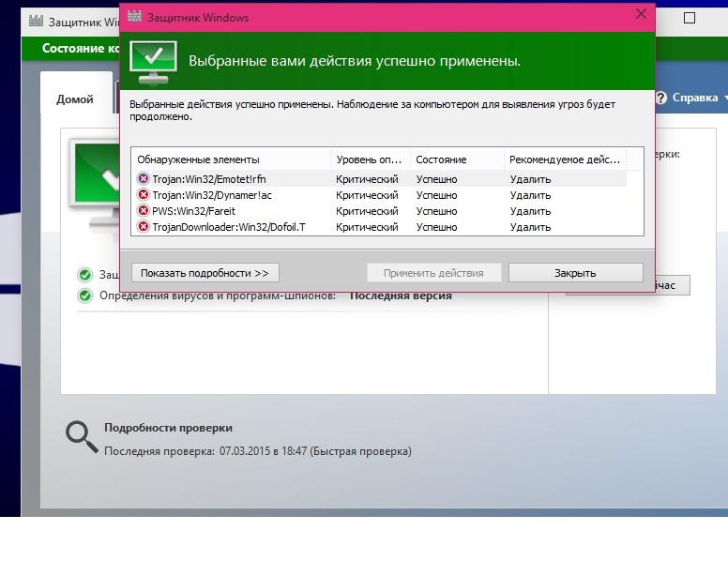Click Критический level in the Emotet row
Screen dimensions: 728x576
367,179
